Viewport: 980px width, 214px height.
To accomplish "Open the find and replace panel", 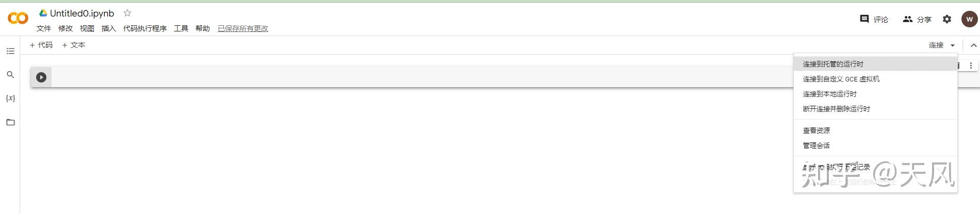I will click(10, 75).
